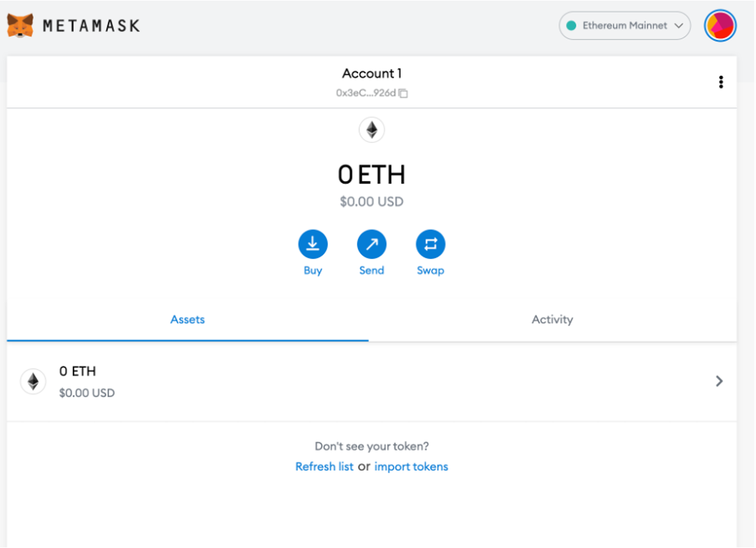The width and height of the screenshot is (756, 548).
Task: Click the Account 1 name label
Action: click(x=371, y=74)
